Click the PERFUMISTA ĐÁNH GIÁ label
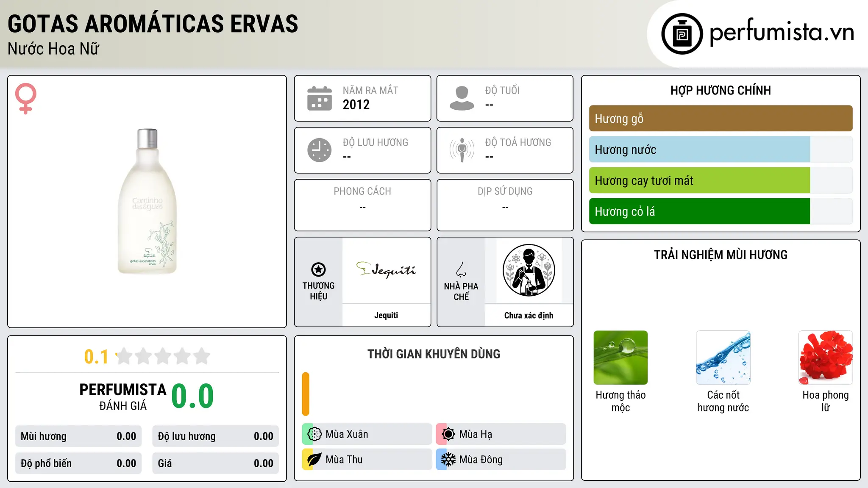This screenshot has height=488, width=868. point(123,396)
